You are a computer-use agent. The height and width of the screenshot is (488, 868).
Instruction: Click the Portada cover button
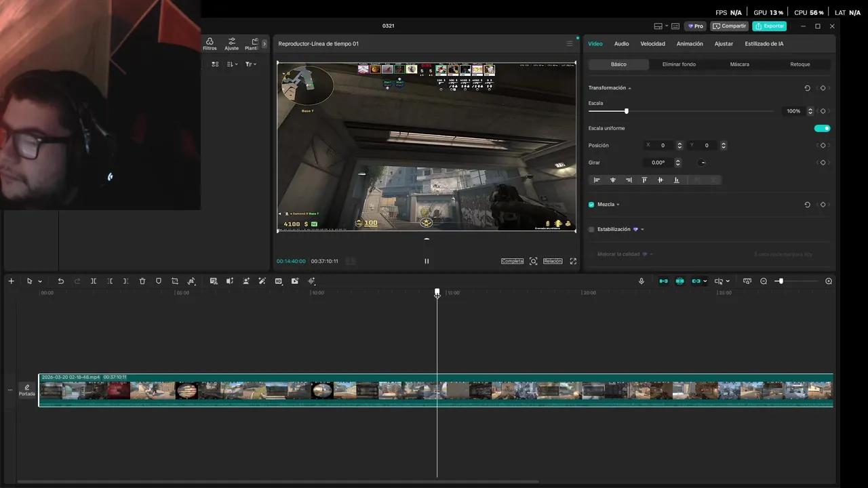(x=27, y=390)
